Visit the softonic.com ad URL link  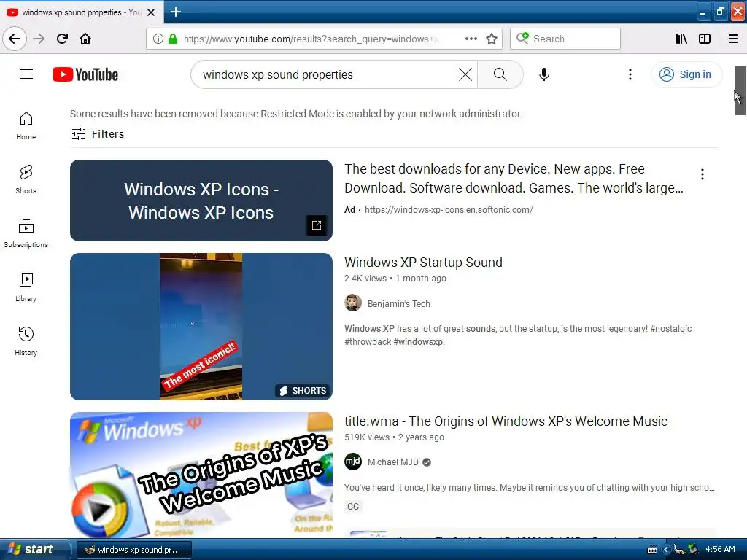point(449,209)
